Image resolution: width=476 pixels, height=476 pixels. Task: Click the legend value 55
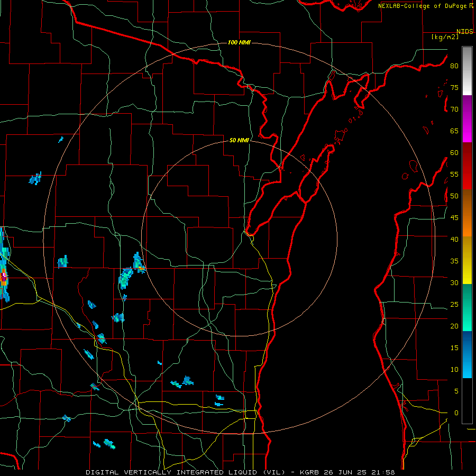(x=454, y=175)
